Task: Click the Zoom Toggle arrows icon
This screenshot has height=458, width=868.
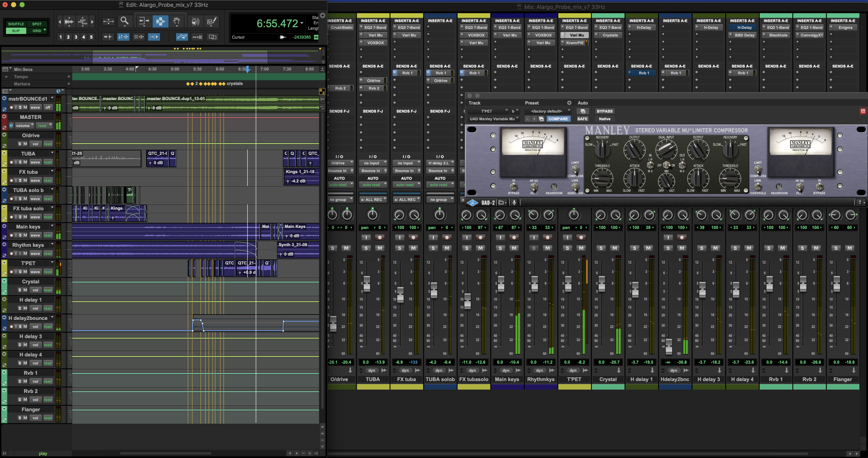Action: [x=108, y=22]
